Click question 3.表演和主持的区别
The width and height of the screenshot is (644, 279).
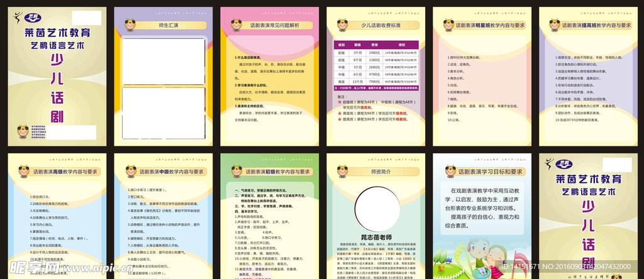(x=249, y=106)
